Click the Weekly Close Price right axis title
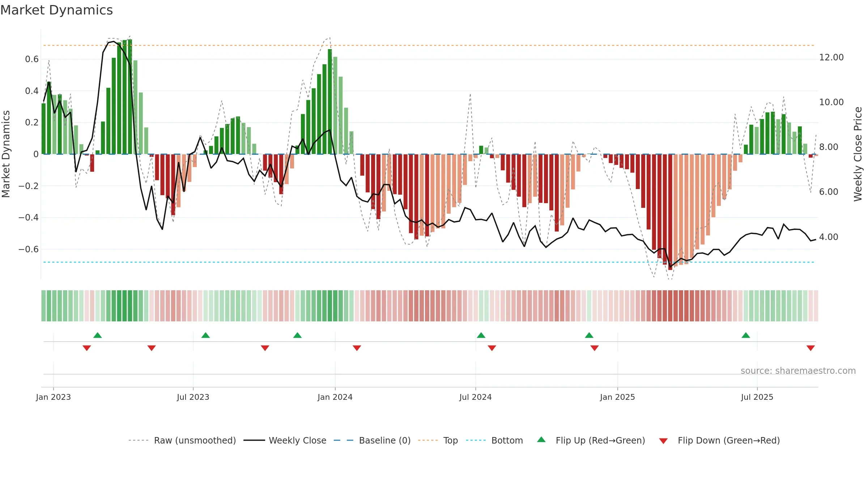Image resolution: width=868 pixels, height=488 pixels. (858, 154)
